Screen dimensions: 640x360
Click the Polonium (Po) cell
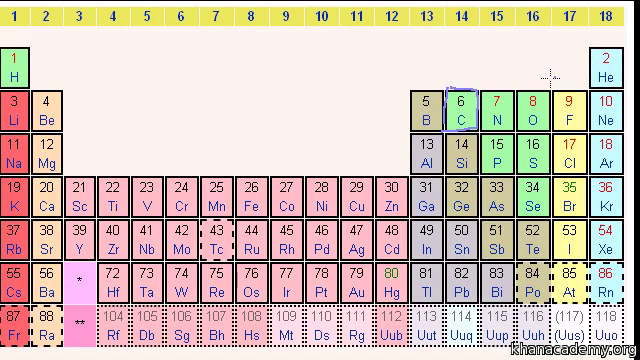coord(533,283)
